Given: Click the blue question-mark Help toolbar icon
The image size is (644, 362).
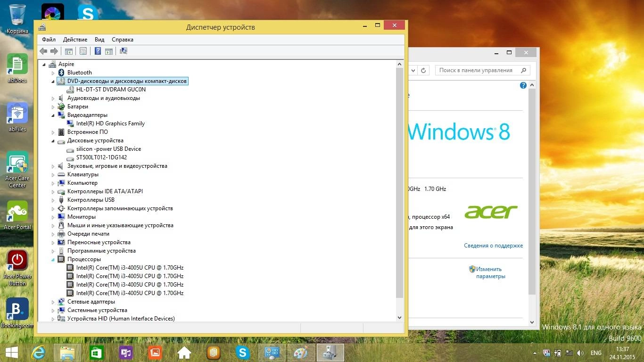Looking at the screenshot, I should [98, 51].
